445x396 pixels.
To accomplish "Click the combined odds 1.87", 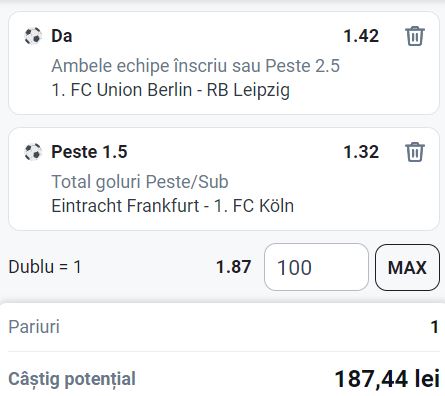I will 234,267.
